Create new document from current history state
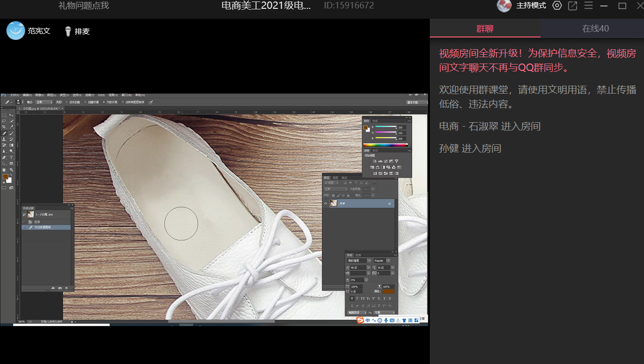Image resolution: width=644 pixels, height=364 pixels. coord(53,288)
